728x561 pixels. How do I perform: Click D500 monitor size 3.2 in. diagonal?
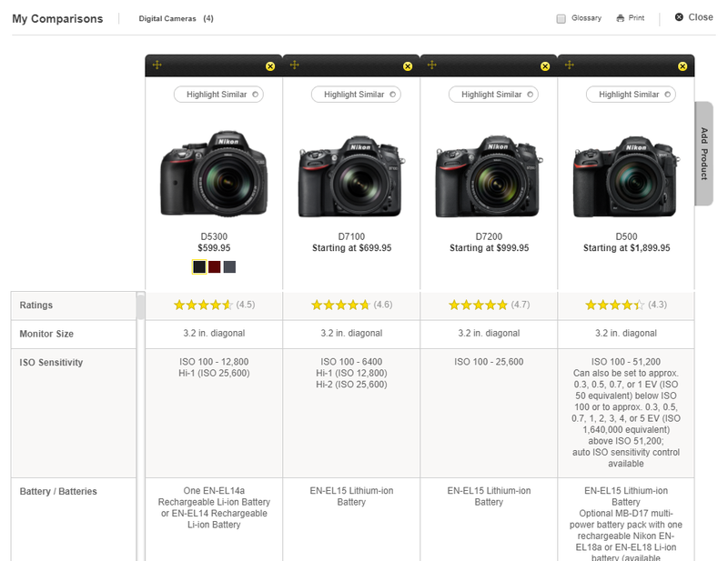[x=626, y=333]
